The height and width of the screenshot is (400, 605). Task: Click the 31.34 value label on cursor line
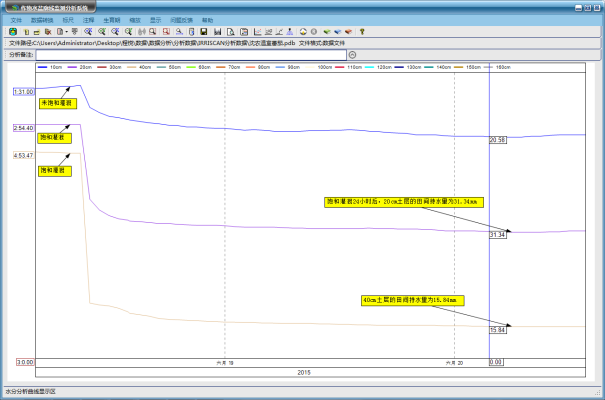(x=498, y=235)
